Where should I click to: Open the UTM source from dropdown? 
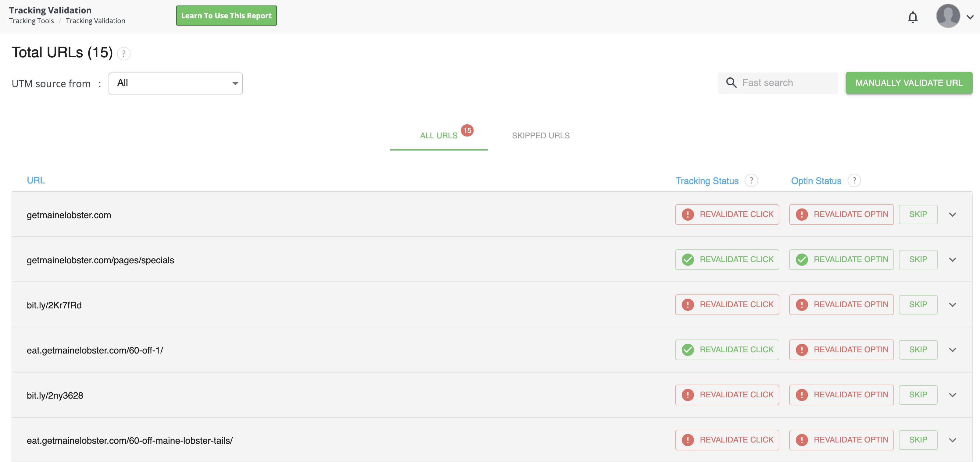175,83
